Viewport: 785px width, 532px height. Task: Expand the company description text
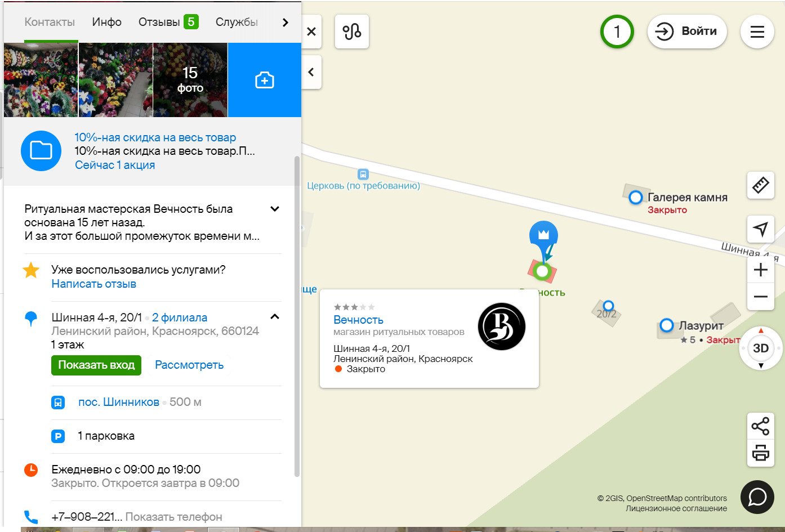275,209
